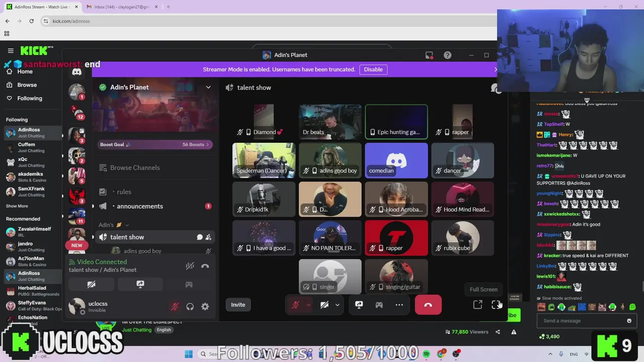
Task: Click the share icon next to viewer count
Action: 498,332
